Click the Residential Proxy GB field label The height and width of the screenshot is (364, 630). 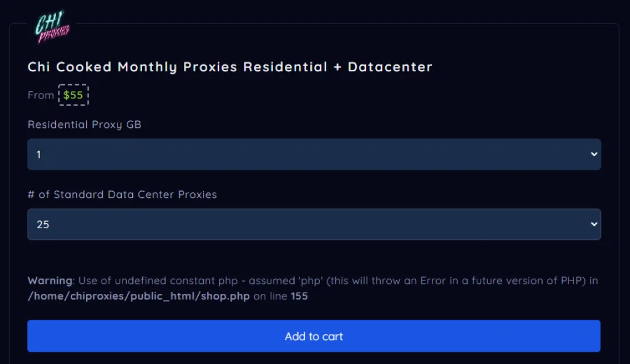point(84,124)
